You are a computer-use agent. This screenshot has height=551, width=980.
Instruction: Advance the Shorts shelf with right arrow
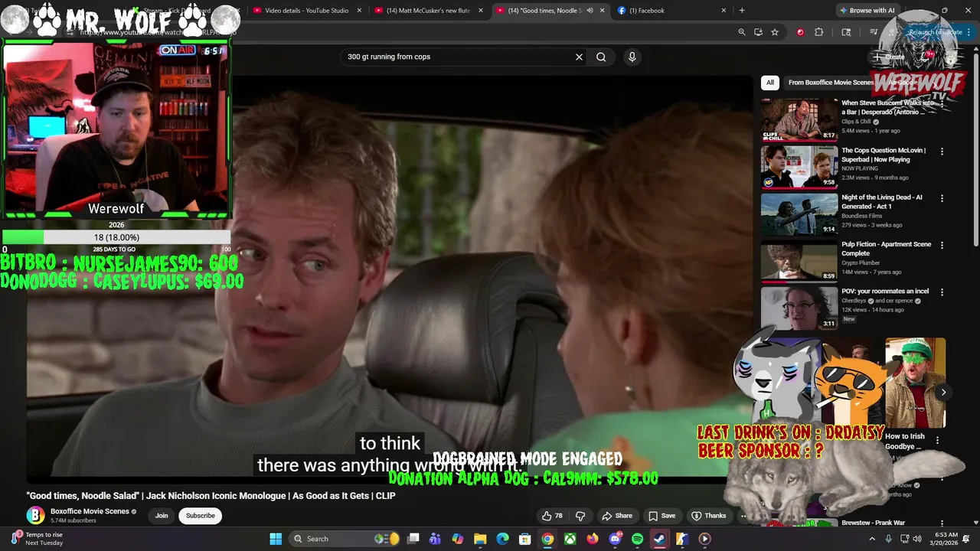coord(943,392)
